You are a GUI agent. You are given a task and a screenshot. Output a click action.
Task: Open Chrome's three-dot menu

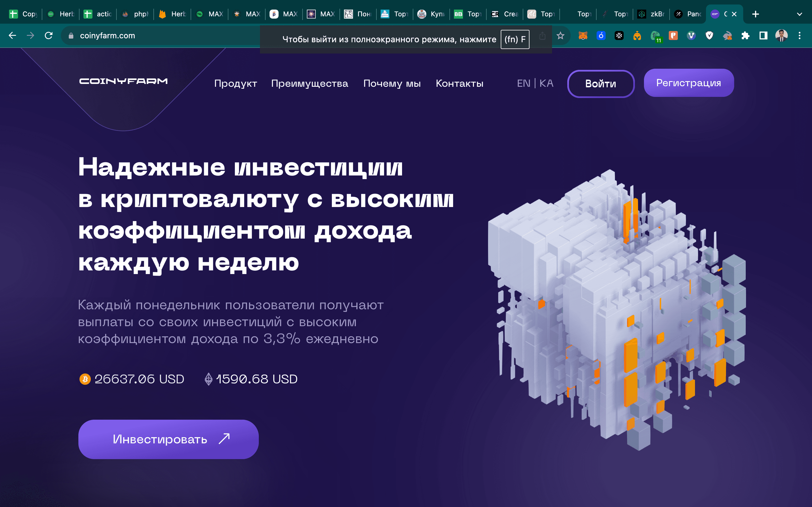click(x=800, y=35)
